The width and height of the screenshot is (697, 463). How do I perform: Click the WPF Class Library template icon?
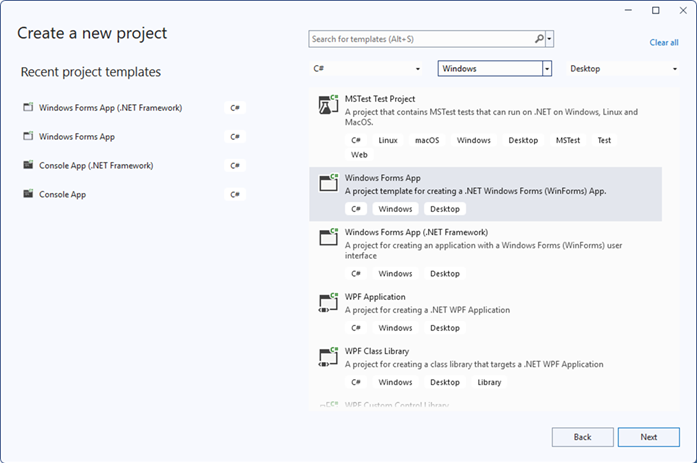328,356
